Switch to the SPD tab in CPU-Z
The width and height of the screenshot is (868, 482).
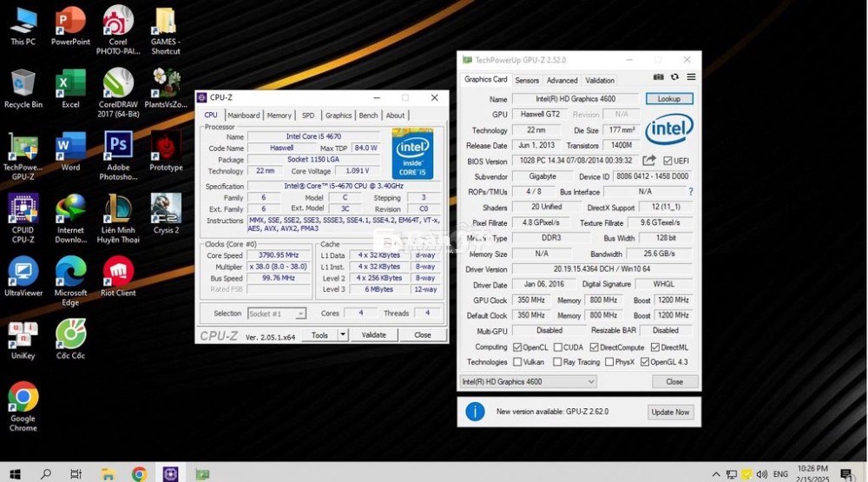coord(308,116)
